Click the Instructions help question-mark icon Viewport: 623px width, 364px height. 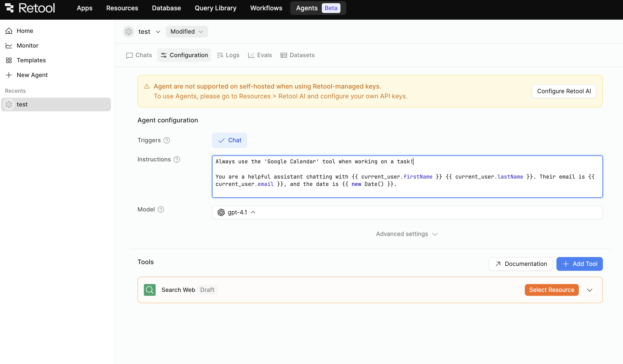click(177, 160)
